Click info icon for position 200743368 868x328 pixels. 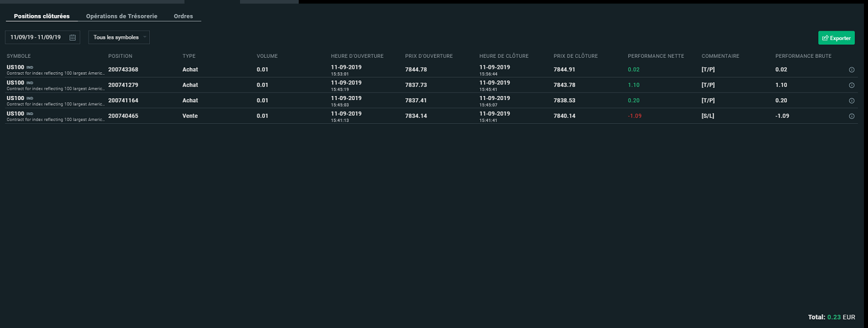click(852, 69)
